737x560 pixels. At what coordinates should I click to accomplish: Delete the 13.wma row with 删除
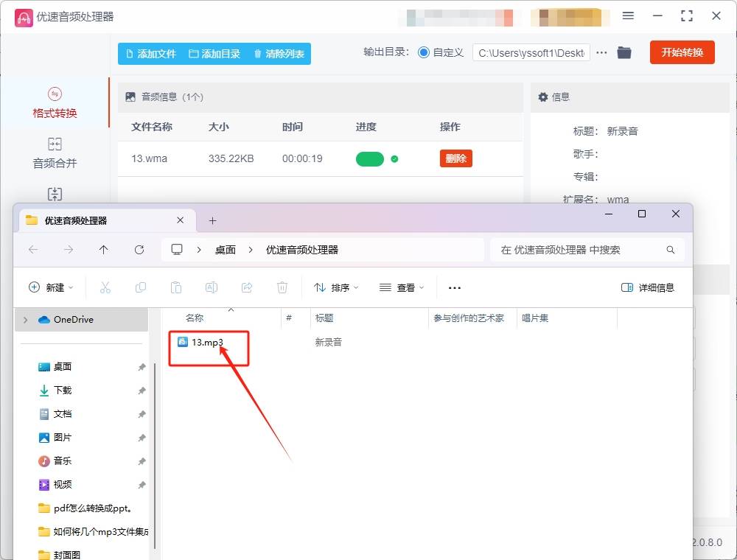456,158
